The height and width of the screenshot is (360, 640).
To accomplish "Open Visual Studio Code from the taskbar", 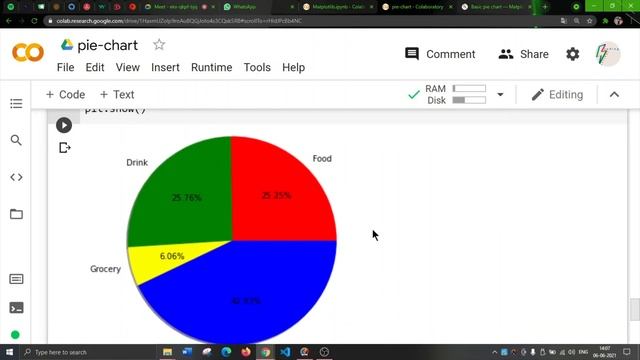I will point(285,352).
